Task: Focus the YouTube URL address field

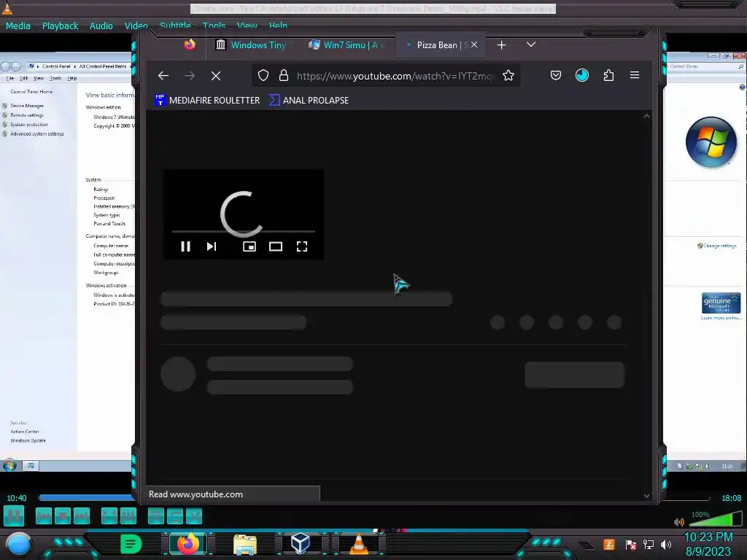Action: (395, 76)
